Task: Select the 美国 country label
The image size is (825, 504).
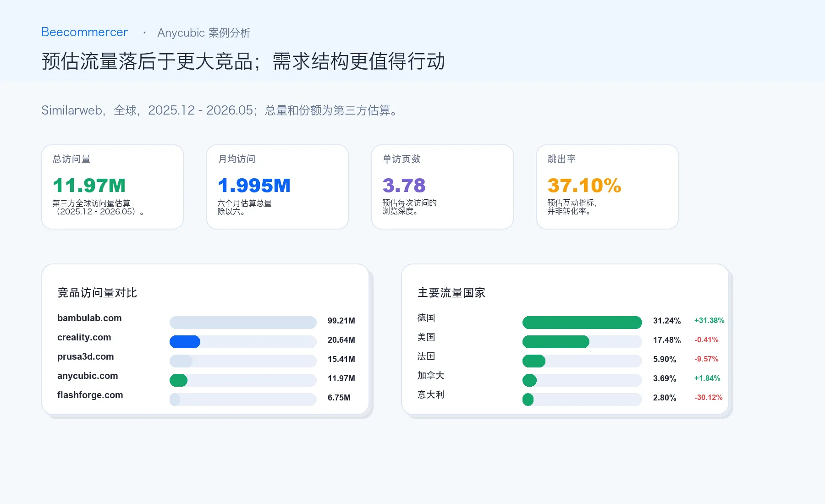Action: click(x=426, y=337)
